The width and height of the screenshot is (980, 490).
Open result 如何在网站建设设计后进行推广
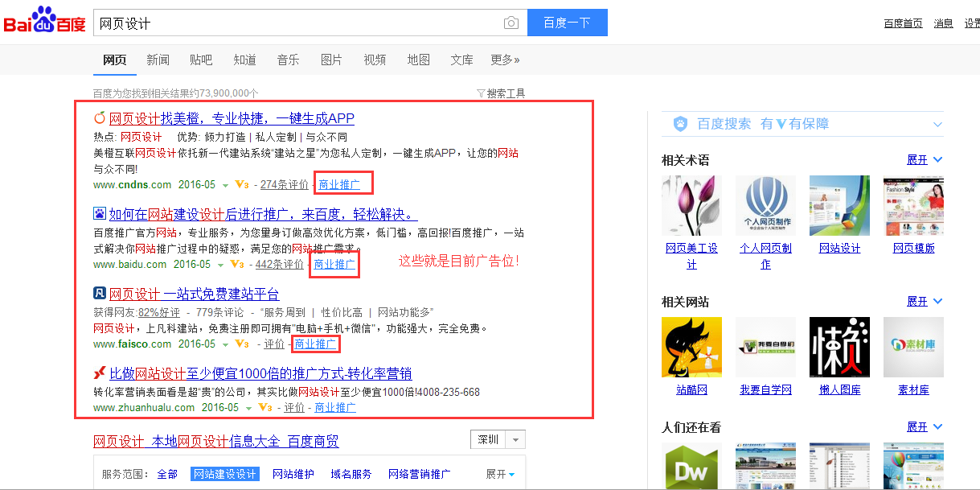(264, 214)
